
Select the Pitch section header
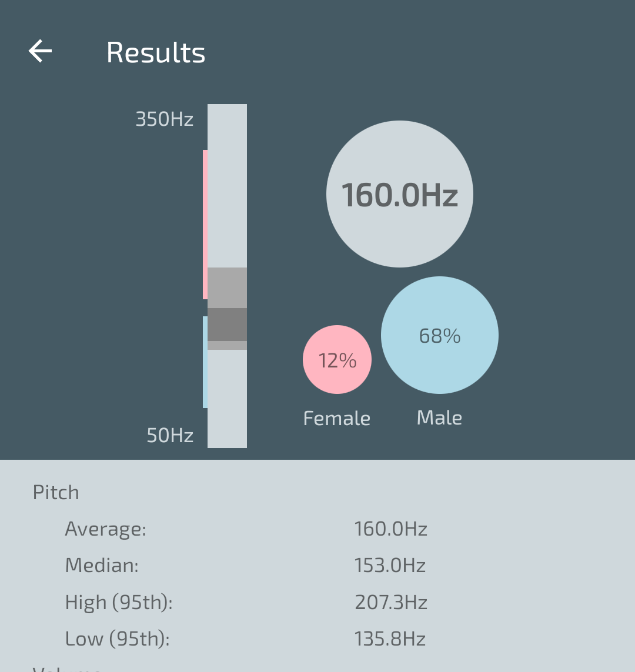coord(56,493)
